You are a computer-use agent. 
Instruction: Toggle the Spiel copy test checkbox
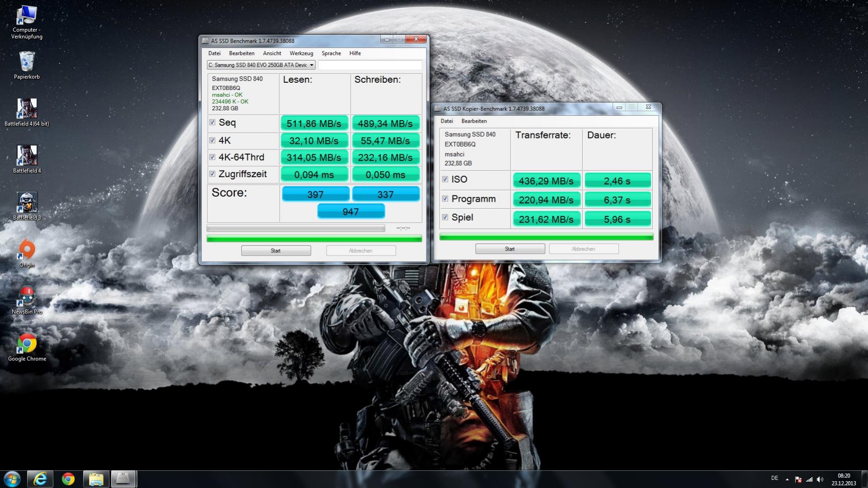click(445, 217)
